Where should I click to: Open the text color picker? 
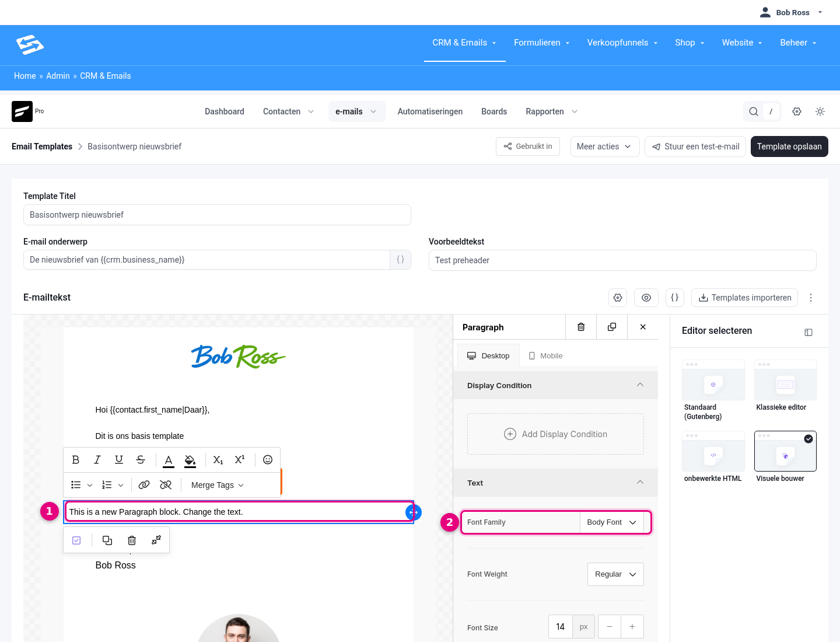pyautogui.click(x=169, y=460)
